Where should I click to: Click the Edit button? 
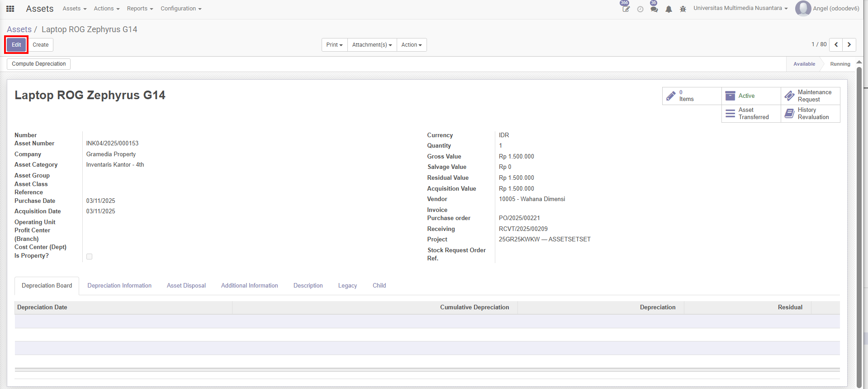(16, 45)
